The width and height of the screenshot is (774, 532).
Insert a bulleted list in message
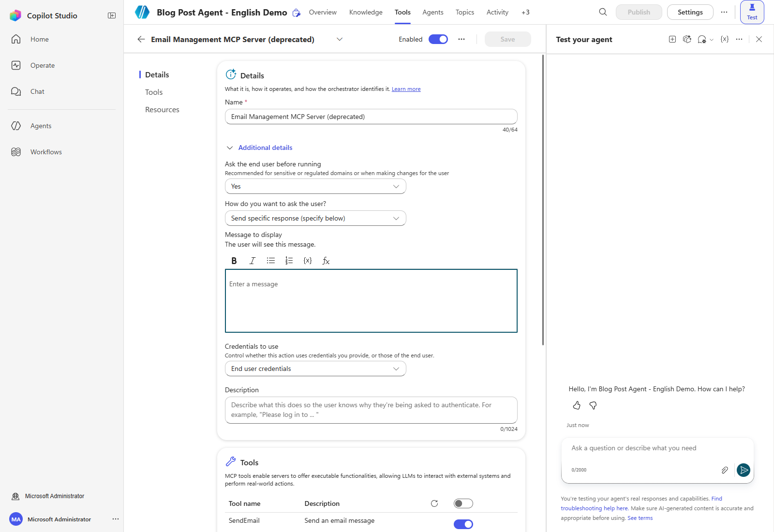click(x=271, y=261)
